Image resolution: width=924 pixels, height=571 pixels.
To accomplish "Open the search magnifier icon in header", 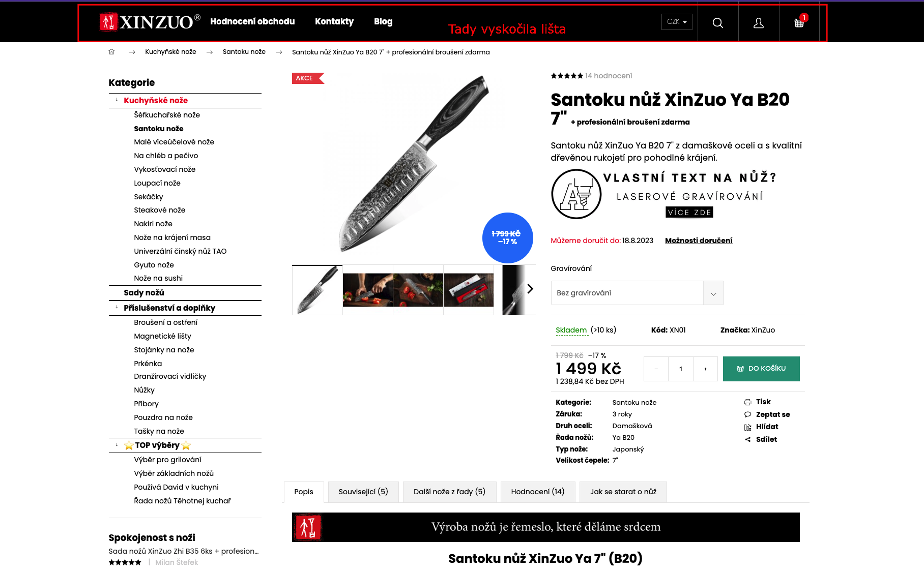I will 717,22.
